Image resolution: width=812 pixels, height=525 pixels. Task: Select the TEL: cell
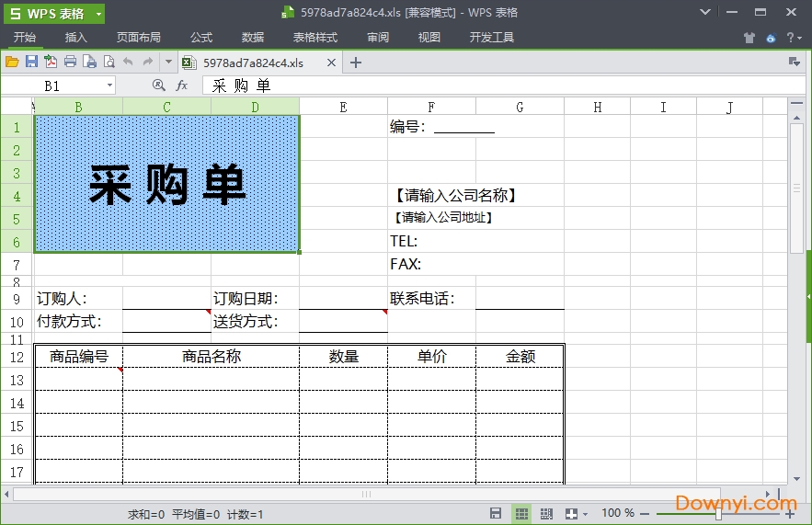[431, 241]
